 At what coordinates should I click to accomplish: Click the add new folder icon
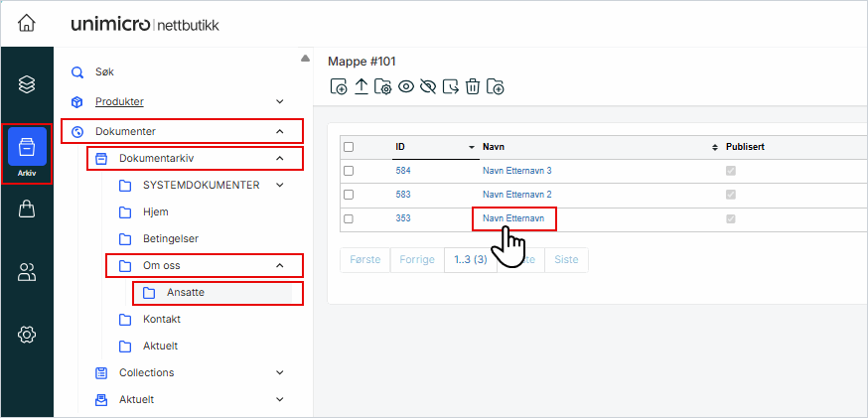click(496, 87)
